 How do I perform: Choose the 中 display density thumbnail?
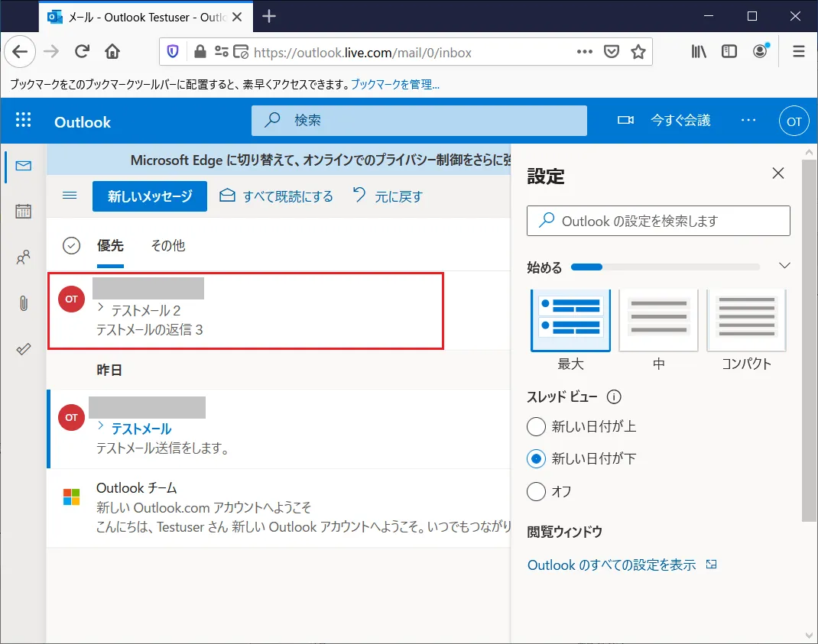coord(658,321)
